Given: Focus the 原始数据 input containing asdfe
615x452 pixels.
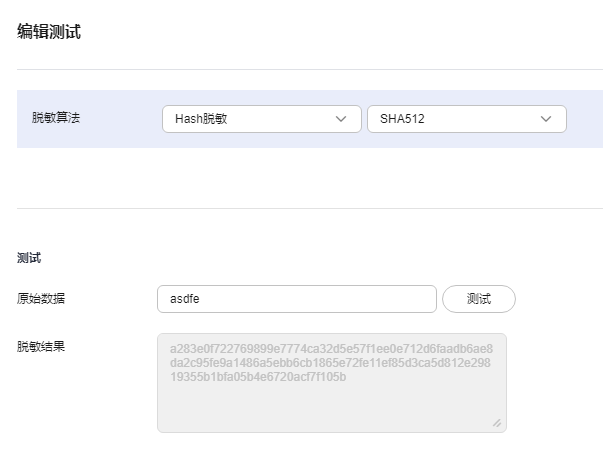Looking at the screenshot, I should [x=297, y=299].
